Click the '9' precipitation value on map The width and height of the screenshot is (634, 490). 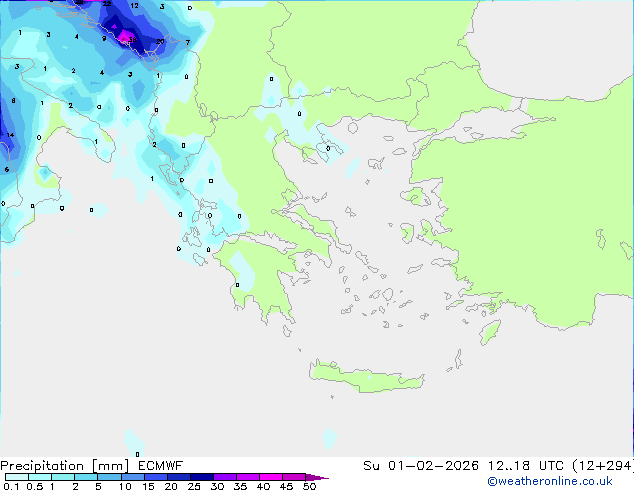104,39
